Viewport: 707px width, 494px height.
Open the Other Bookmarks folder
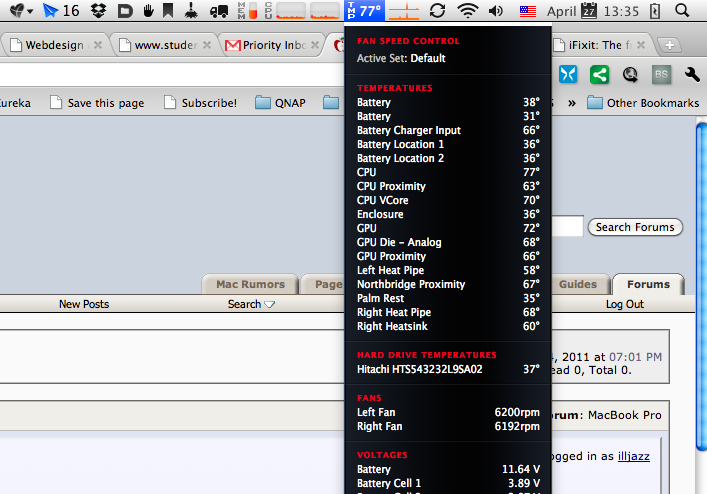(643, 103)
